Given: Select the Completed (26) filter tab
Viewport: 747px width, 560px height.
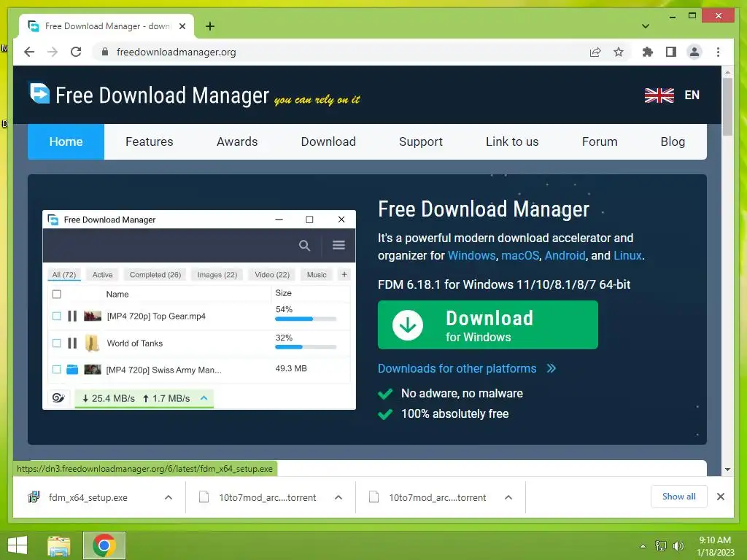Looking at the screenshot, I should tap(155, 275).
